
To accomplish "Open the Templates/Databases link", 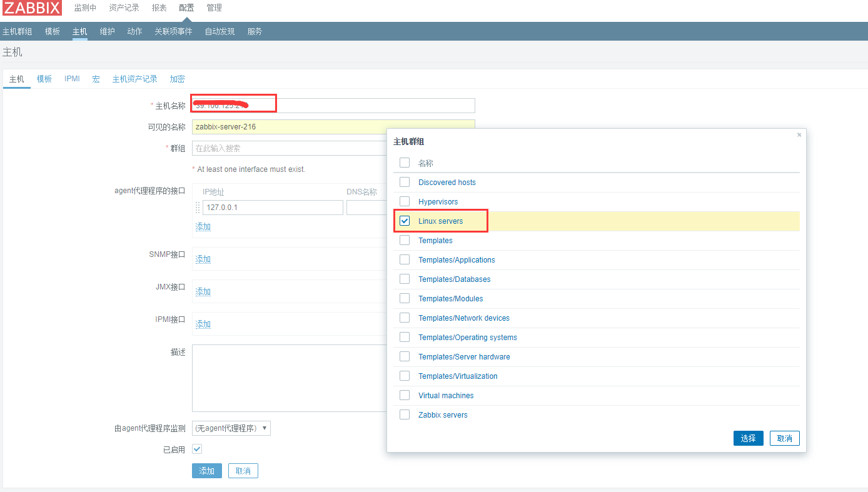I will [x=455, y=279].
